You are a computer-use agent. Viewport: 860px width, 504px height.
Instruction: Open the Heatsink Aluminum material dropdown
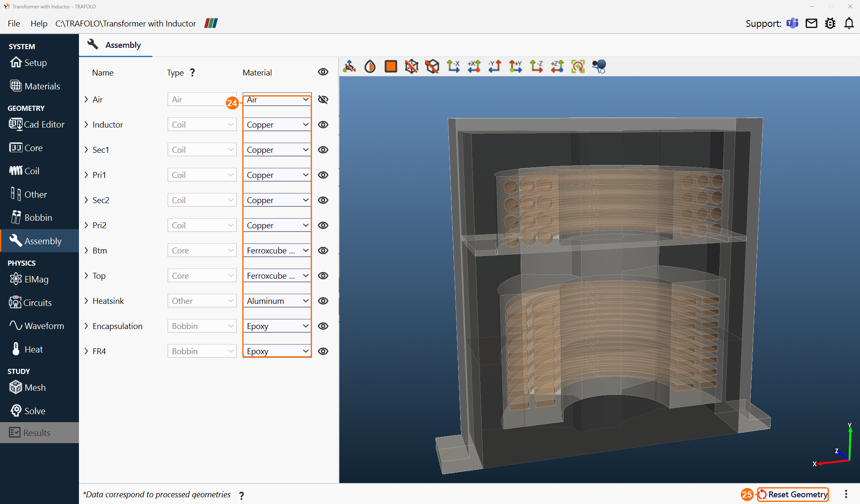277,301
